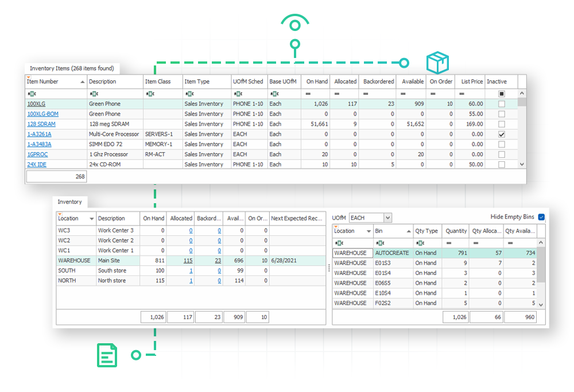The height and width of the screenshot is (392, 574).
Task: Click the equals filter icon under Available
Action: pos(402,92)
